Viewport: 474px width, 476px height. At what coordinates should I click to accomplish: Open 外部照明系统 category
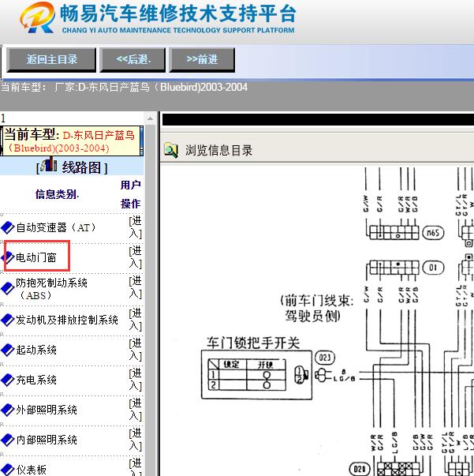tap(47, 410)
